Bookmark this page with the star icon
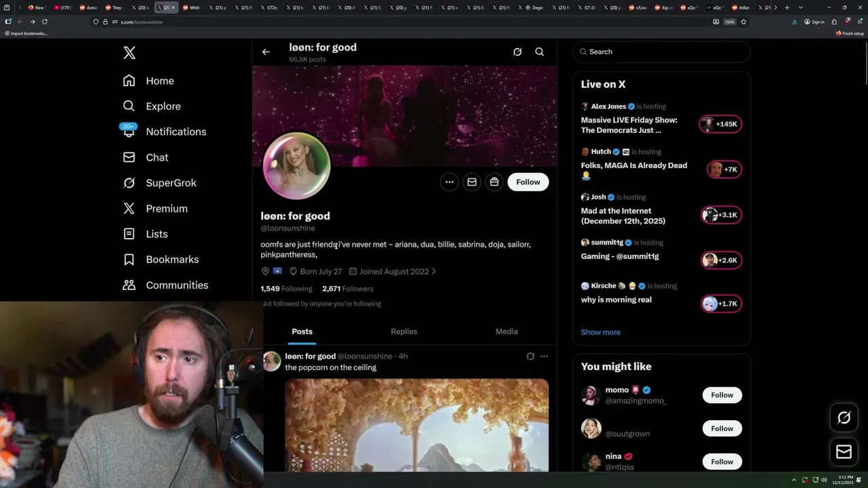868x488 pixels. click(x=743, y=22)
